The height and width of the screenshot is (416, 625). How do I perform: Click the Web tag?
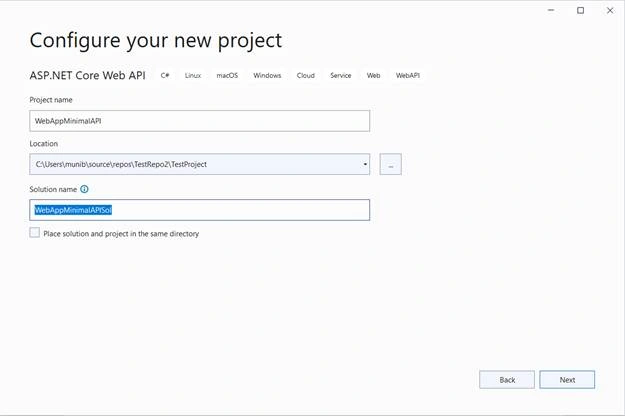click(x=373, y=75)
